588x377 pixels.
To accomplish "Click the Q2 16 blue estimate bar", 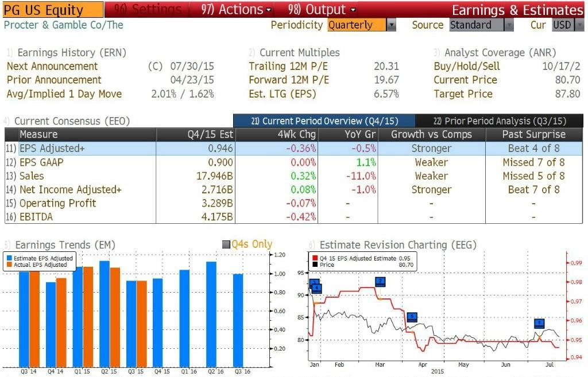I will (x=211, y=314).
